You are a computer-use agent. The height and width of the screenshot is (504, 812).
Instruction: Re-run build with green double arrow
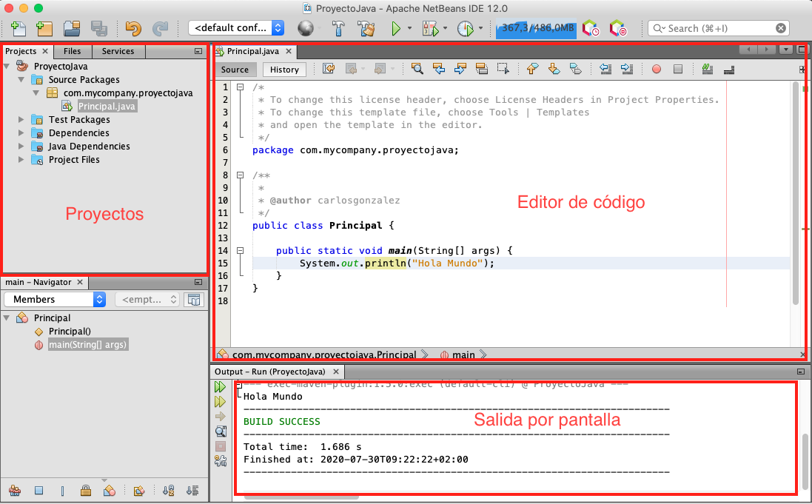pos(220,386)
